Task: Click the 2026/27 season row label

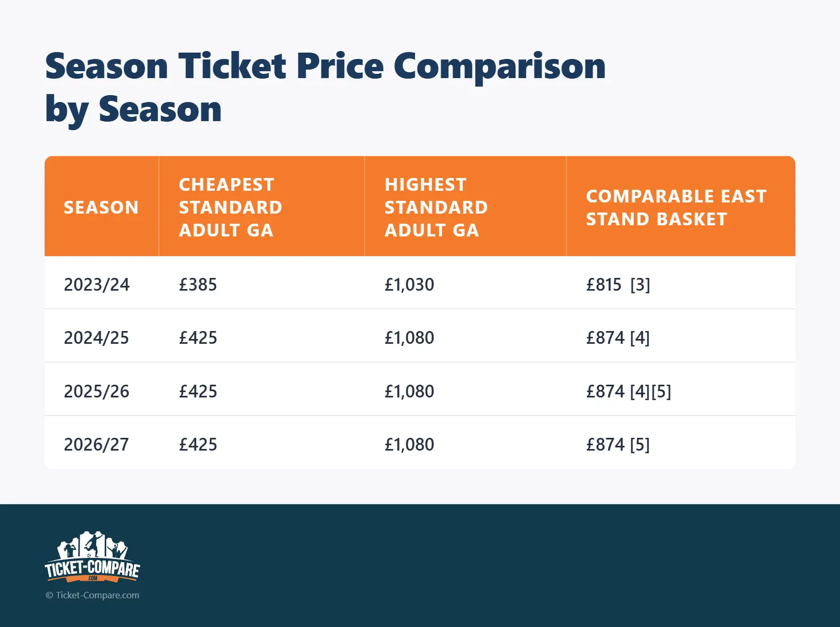Action: pyautogui.click(x=97, y=445)
